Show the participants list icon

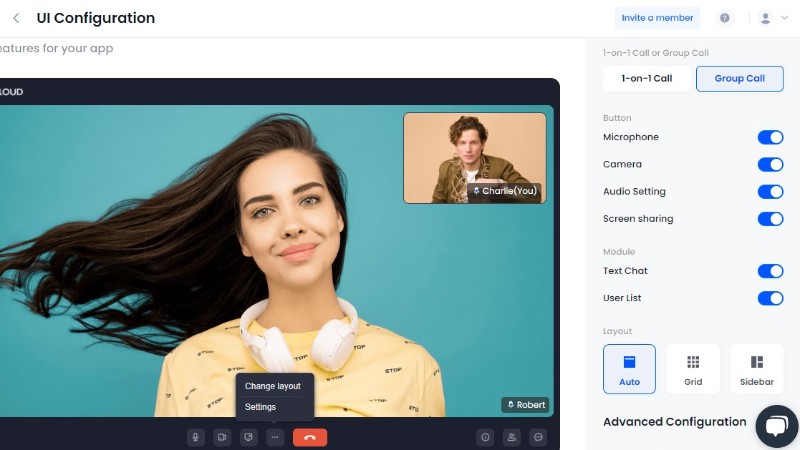512,437
